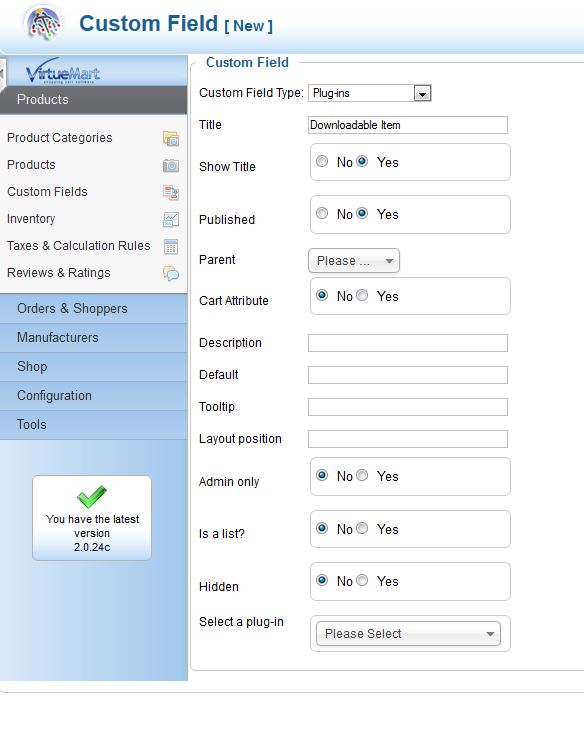The height and width of the screenshot is (731, 584).
Task: Set Cart Attribute to Yes
Action: click(362, 295)
